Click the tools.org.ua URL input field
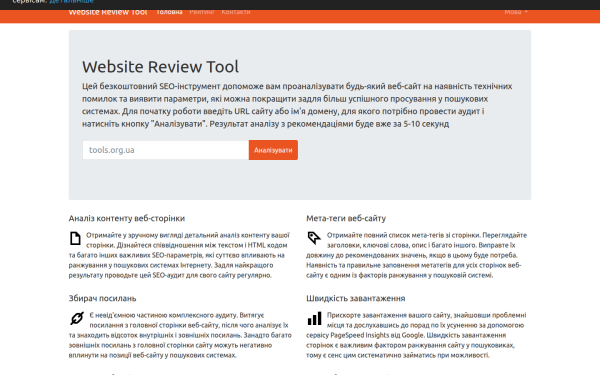 coord(166,150)
